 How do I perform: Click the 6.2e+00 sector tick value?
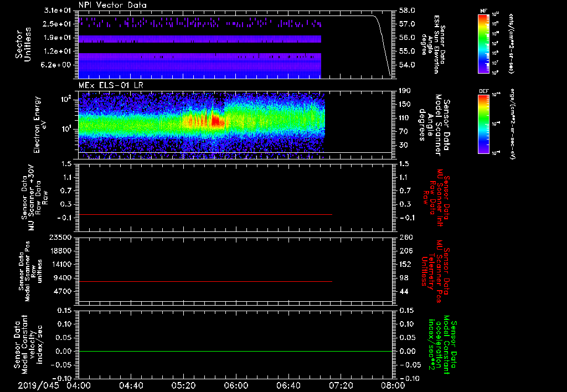pos(57,65)
